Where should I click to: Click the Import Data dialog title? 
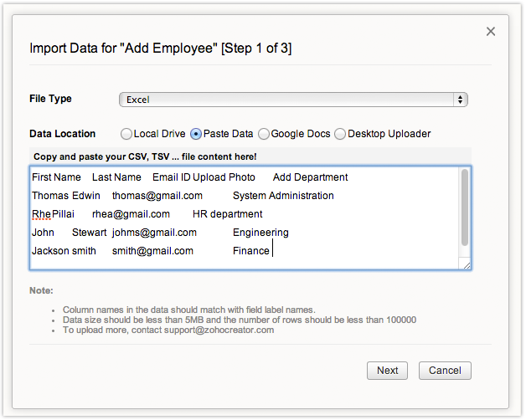[x=160, y=49]
